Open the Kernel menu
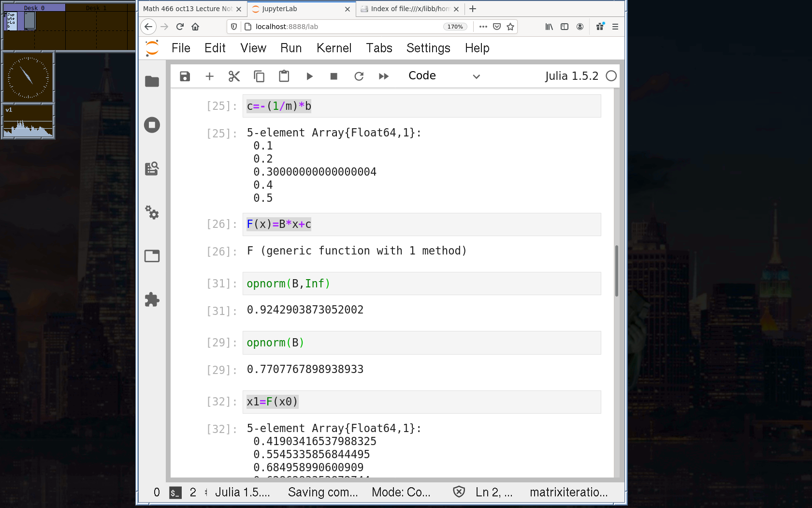 pos(333,48)
